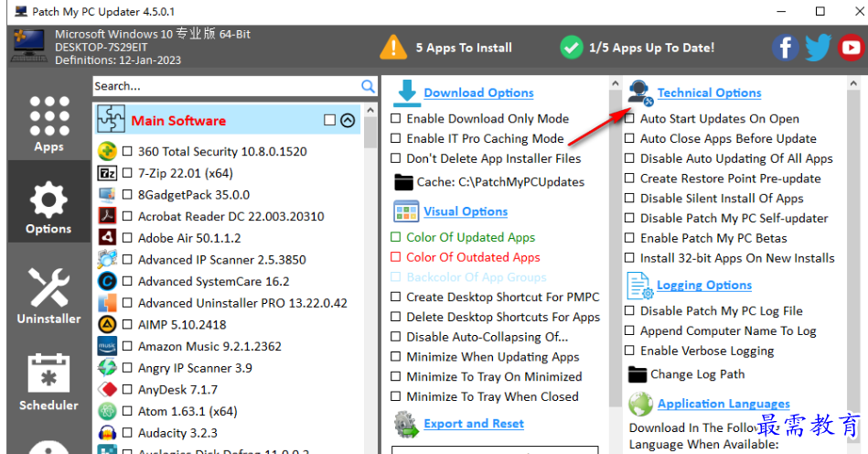Click the Main Software puzzle icon
This screenshot has width=868, height=454.
[x=111, y=118]
